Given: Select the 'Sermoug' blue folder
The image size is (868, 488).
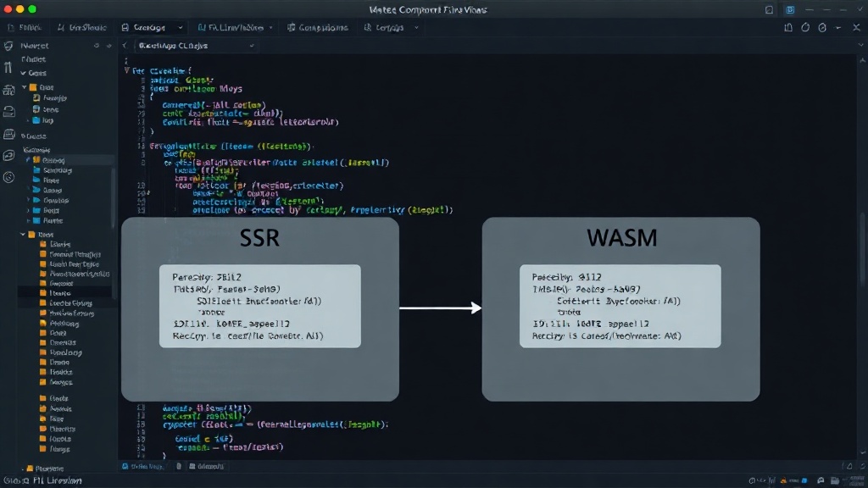Looking at the screenshot, I should click(x=53, y=170).
